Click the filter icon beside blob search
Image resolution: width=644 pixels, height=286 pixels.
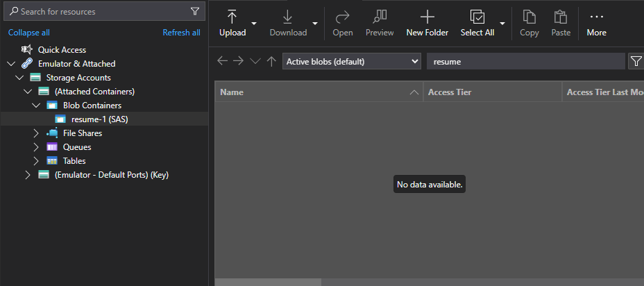[x=635, y=61]
